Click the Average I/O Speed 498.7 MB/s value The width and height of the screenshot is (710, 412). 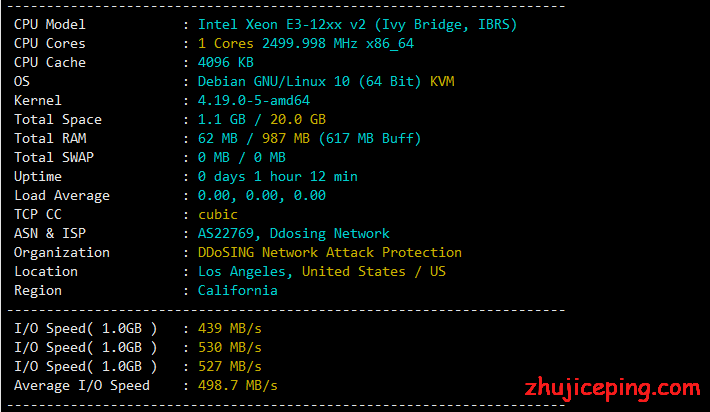click(x=238, y=386)
